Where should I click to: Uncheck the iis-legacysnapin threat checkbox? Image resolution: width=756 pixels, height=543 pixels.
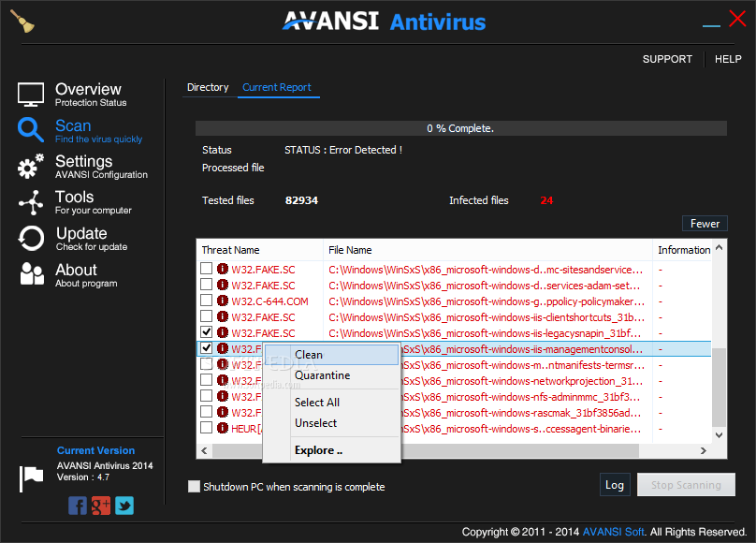[207, 331]
